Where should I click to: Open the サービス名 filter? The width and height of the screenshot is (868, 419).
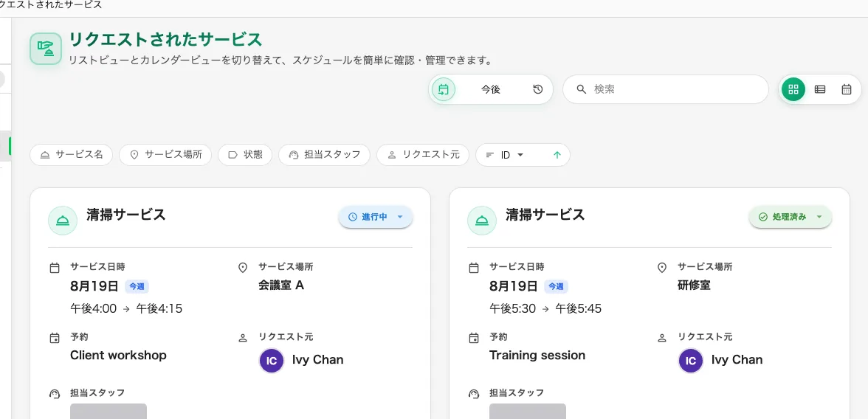point(71,155)
